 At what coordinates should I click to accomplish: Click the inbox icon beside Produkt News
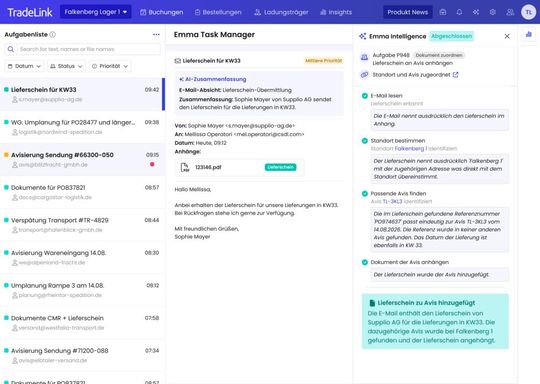(x=443, y=12)
